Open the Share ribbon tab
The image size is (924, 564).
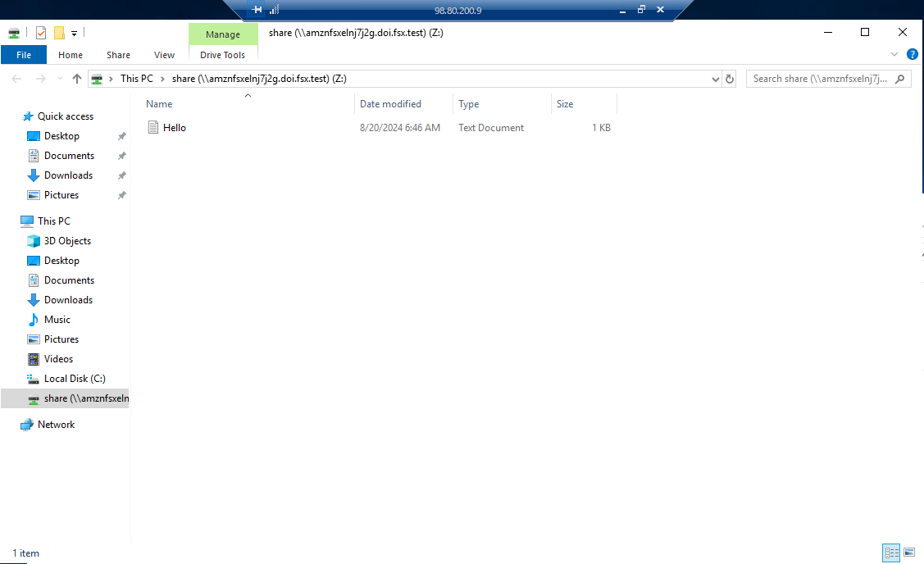118,55
